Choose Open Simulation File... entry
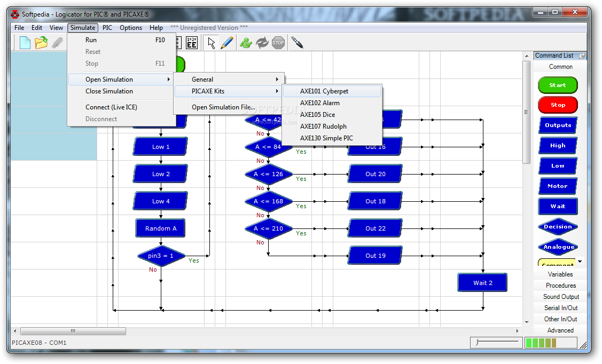The width and height of the screenshot is (602, 364). 229,107
